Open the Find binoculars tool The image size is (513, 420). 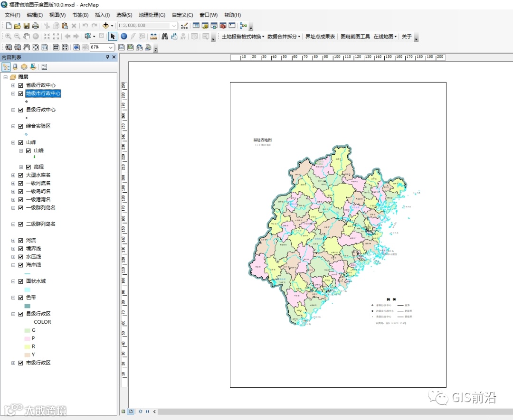165,36
